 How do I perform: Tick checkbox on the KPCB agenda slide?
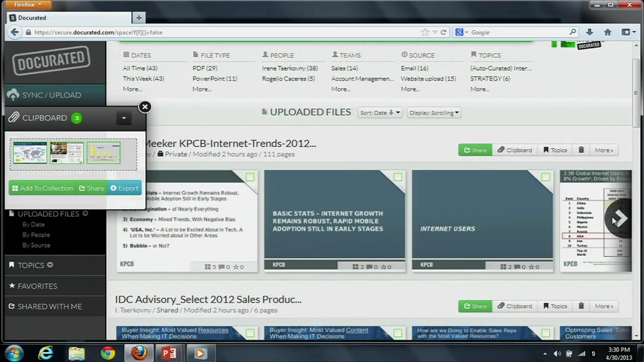[250, 177]
